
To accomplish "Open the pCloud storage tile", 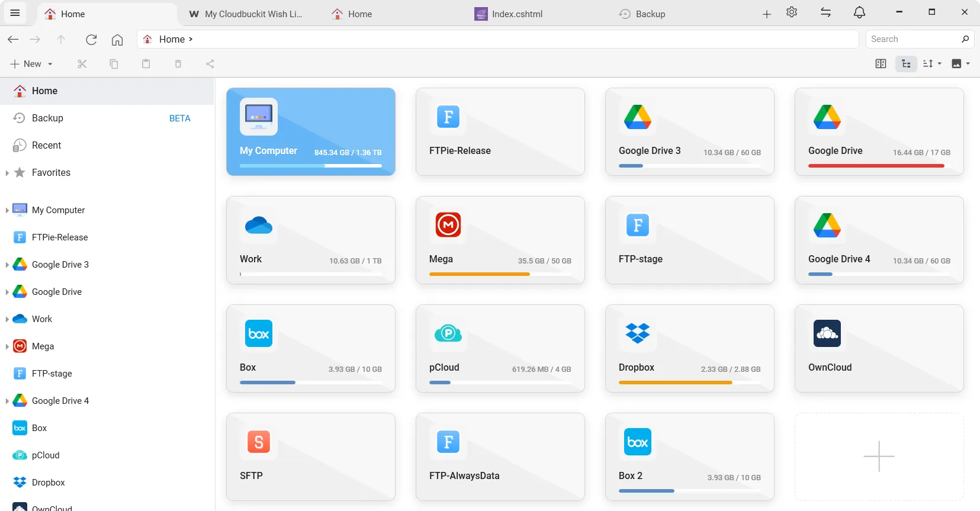I will pos(500,348).
